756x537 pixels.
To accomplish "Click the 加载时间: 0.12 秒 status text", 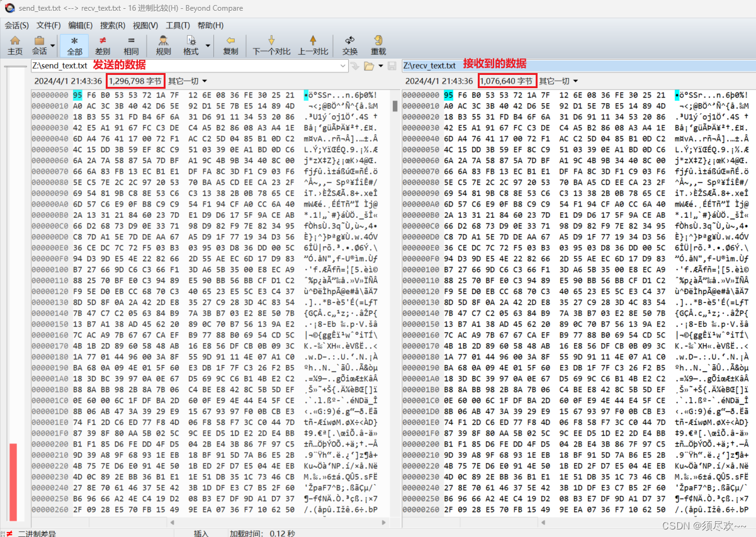I will click(262, 533).
